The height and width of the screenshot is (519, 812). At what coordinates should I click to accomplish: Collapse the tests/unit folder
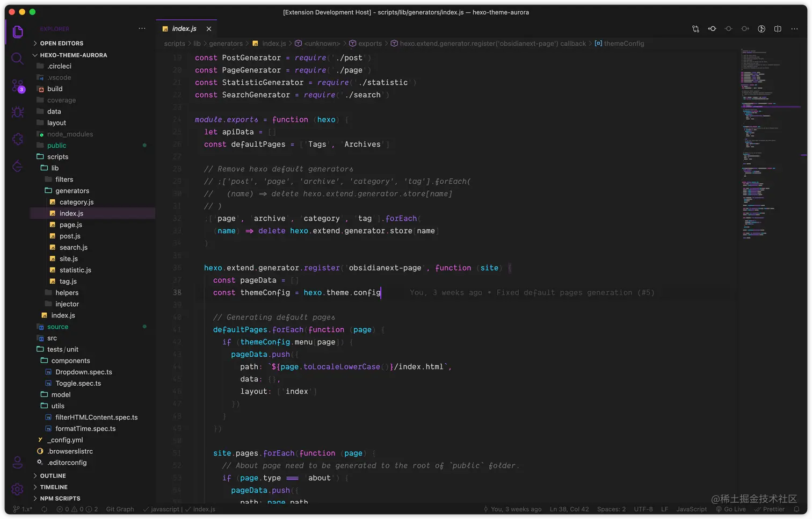(x=62, y=349)
